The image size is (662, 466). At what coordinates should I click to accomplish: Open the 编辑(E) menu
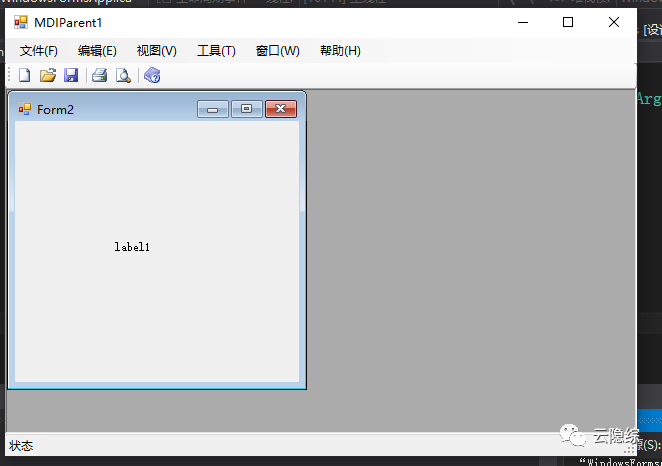(97, 51)
